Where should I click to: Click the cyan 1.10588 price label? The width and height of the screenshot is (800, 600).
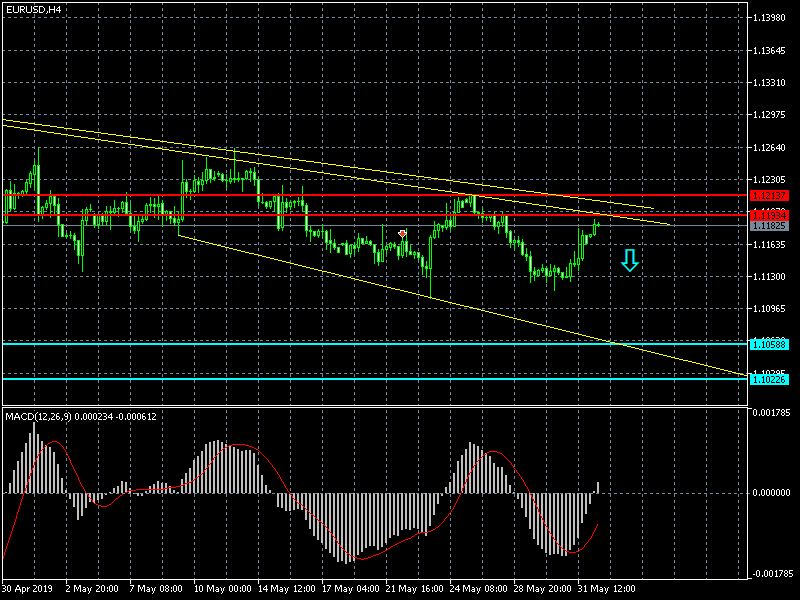pyautogui.click(x=769, y=344)
